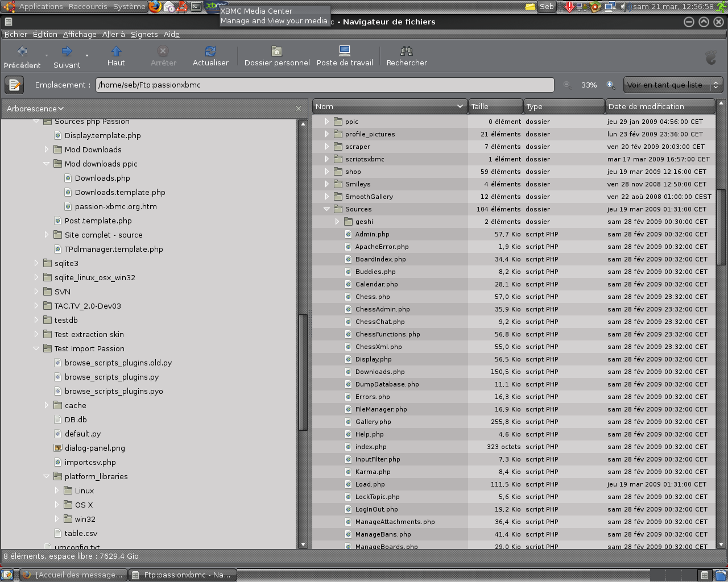The width and height of the screenshot is (728, 582).
Task: Open the Arborescence side pane selector
Action: tap(35, 109)
